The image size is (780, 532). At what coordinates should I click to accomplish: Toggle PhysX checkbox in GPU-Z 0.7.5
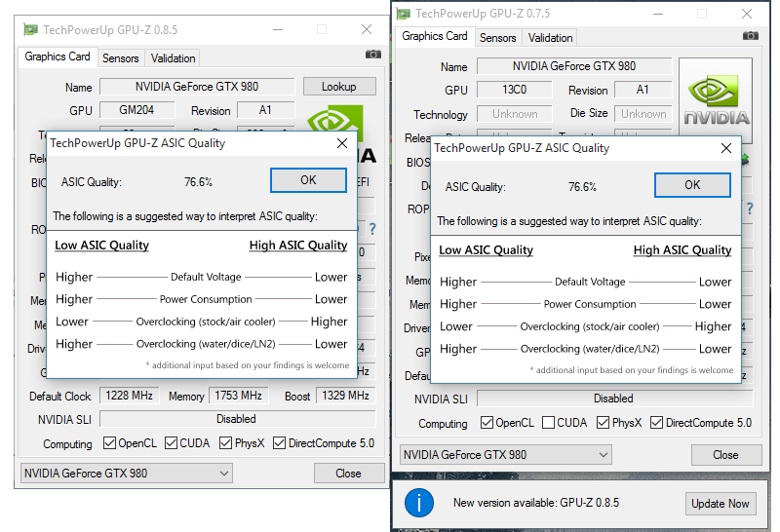pyautogui.click(x=603, y=422)
